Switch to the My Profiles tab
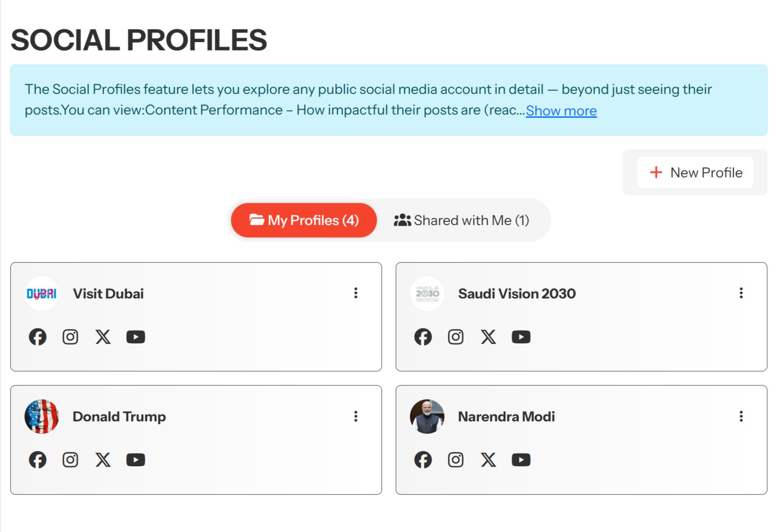The height and width of the screenshot is (532, 780). (304, 220)
